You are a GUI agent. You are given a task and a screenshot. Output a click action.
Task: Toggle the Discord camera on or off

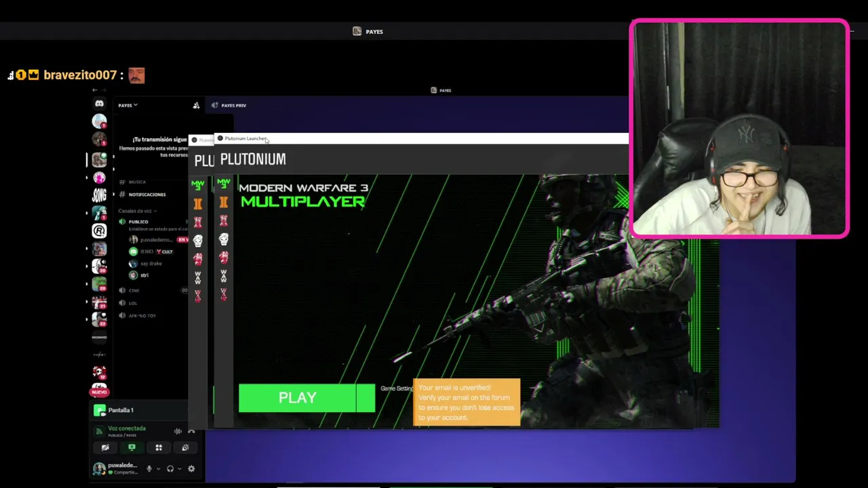point(105,447)
